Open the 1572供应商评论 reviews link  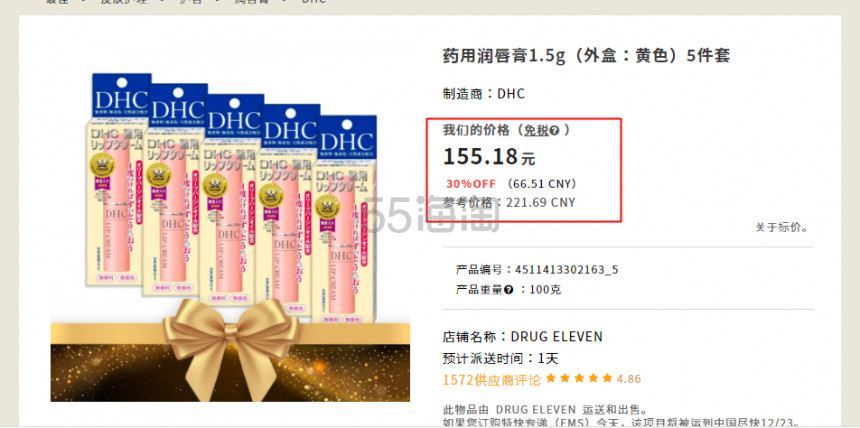point(492,379)
